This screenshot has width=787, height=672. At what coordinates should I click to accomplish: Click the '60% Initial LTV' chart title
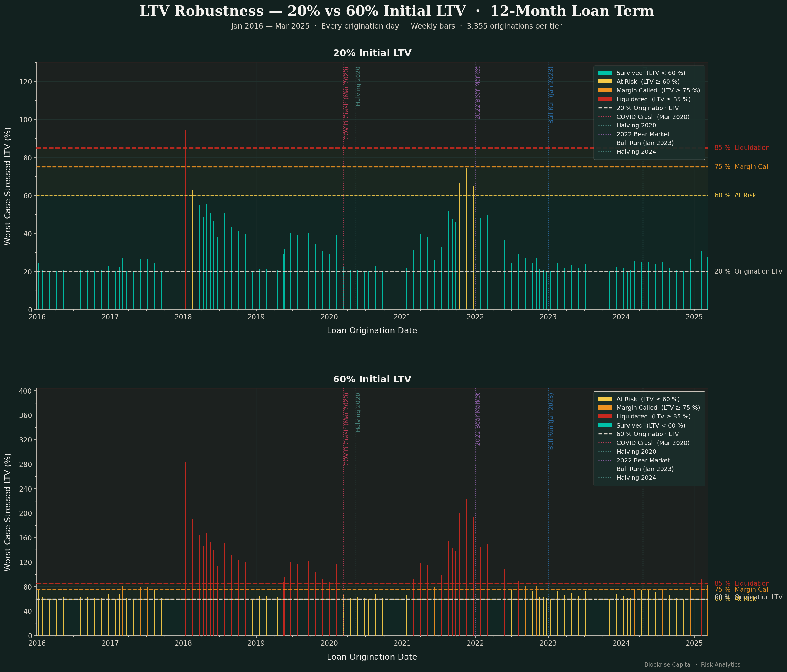(372, 379)
